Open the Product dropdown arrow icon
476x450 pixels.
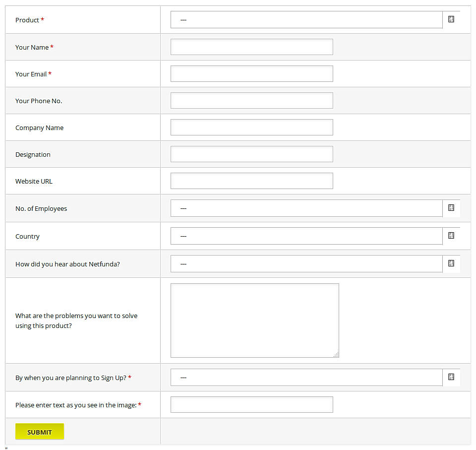pyautogui.click(x=451, y=19)
